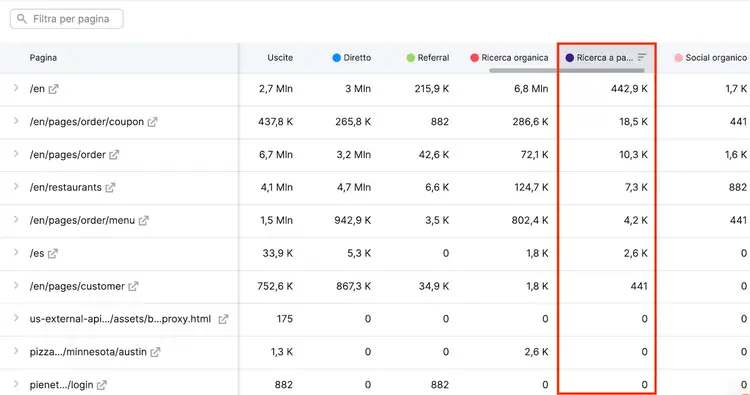Viewport: 750px width, 395px height.
Task: Open /es external link icon
Action: click(x=53, y=253)
